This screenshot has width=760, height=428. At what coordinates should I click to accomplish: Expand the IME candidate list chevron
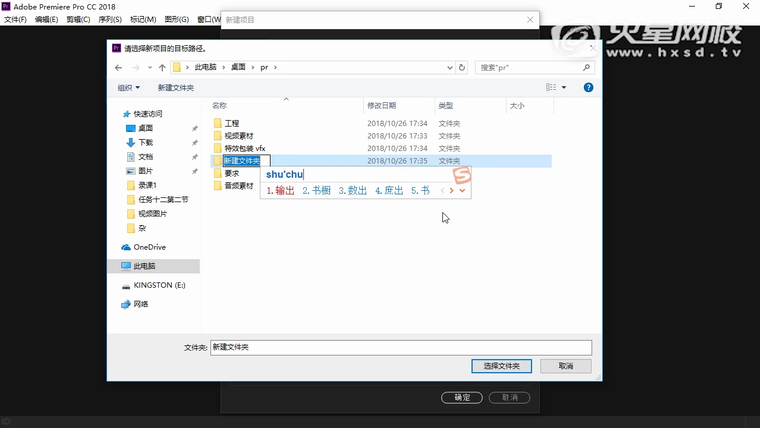[462, 190]
